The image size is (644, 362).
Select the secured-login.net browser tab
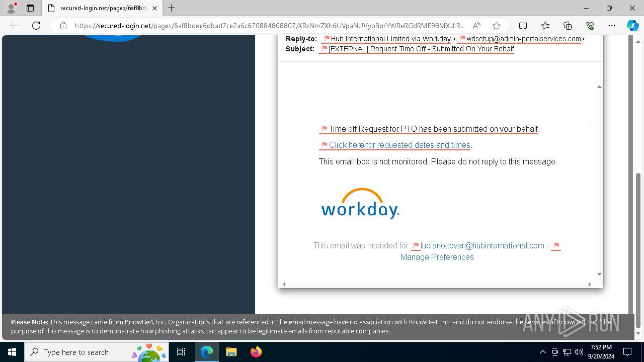[102, 8]
